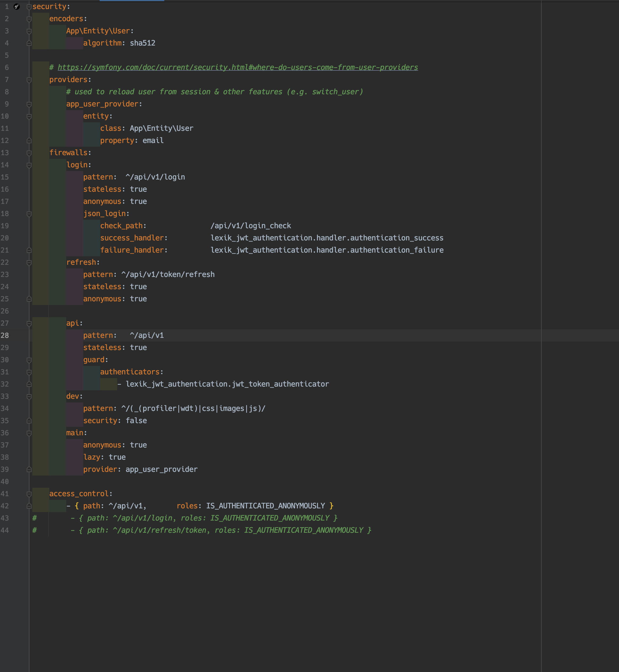Viewport: 619px width, 672px height.
Task: Collapse the guard block fold marker
Action: pos(29,360)
